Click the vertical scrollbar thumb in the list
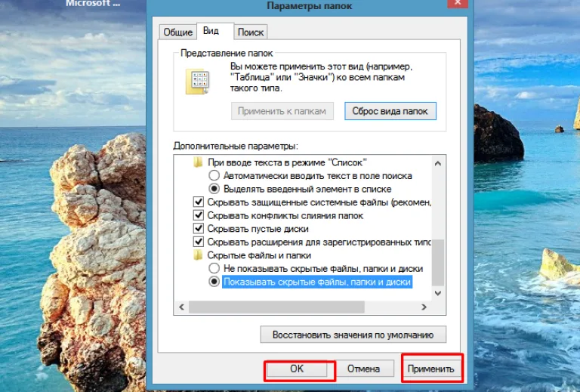Screen dimensions: 580x392 [x=438, y=262]
